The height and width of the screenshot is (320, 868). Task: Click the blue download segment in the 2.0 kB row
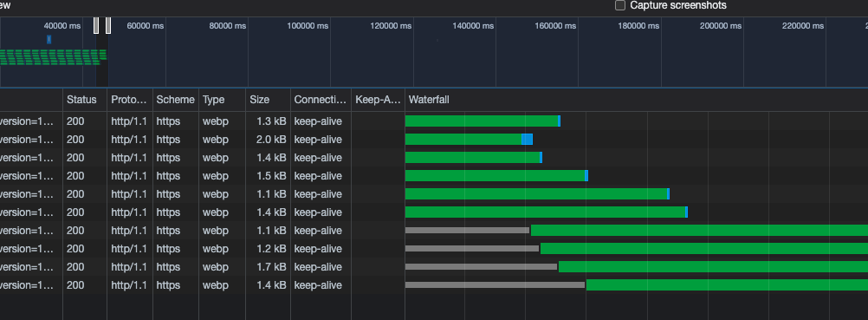coord(527,140)
